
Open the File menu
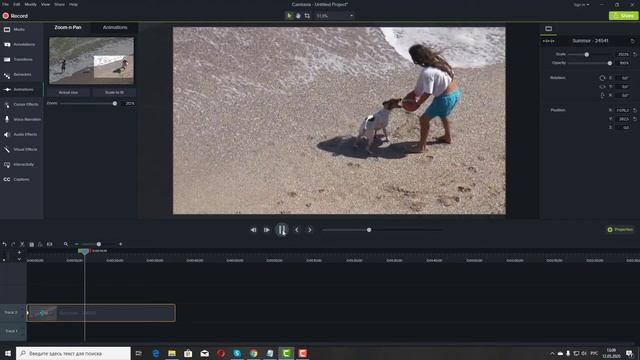[x=5, y=4]
